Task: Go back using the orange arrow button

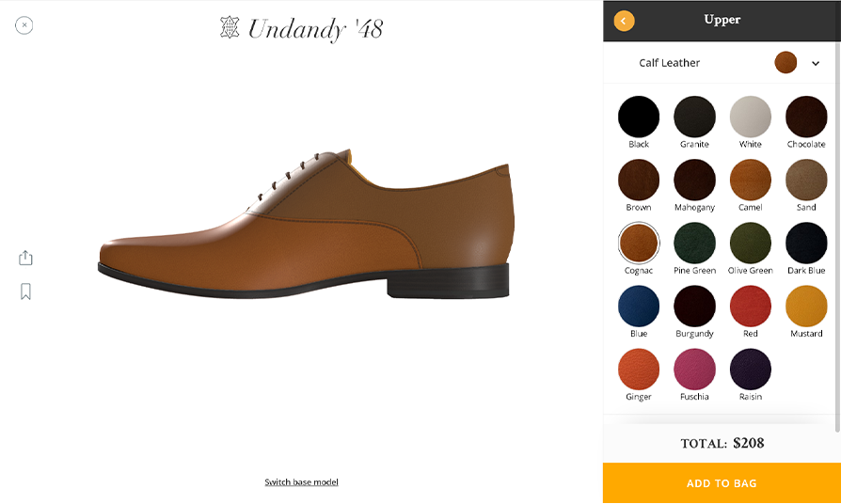Action: [624, 21]
